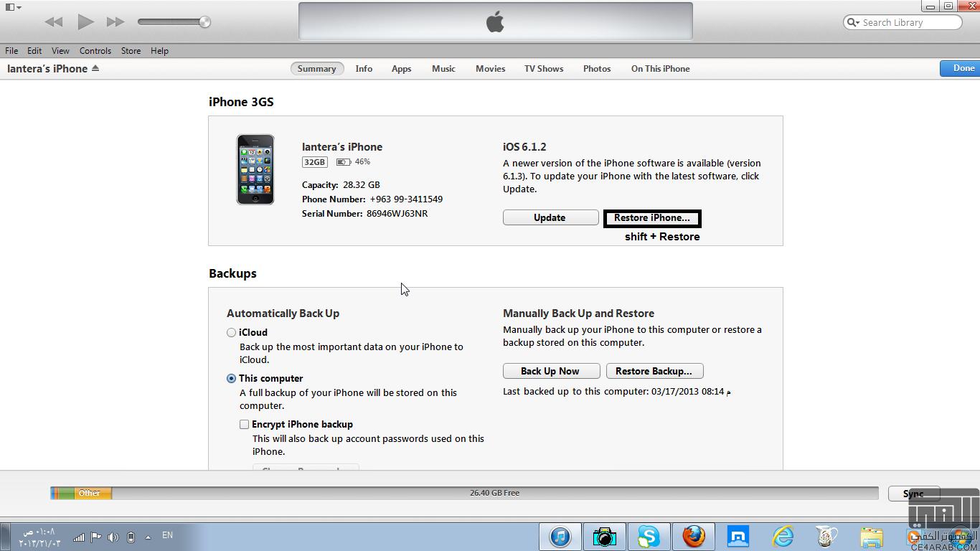Switch to the Photos tab
This screenshot has width=980, height=551.
point(597,69)
